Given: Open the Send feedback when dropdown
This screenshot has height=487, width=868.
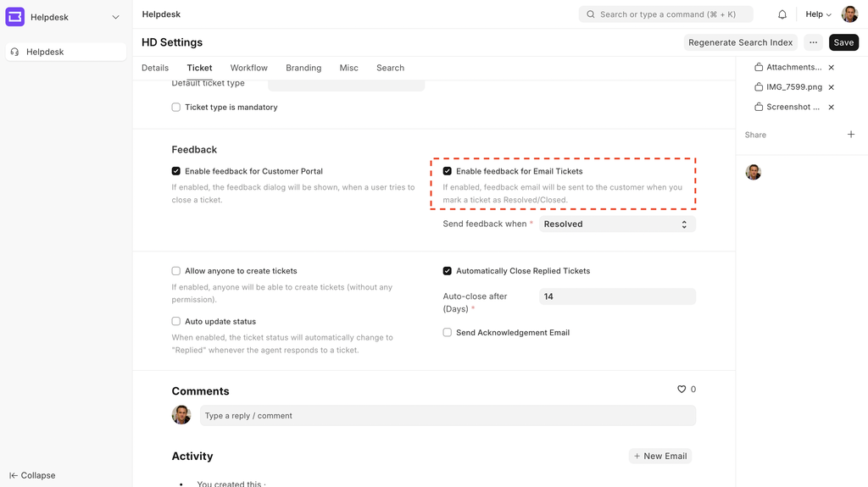Looking at the screenshot, I should tap(616, 224).
